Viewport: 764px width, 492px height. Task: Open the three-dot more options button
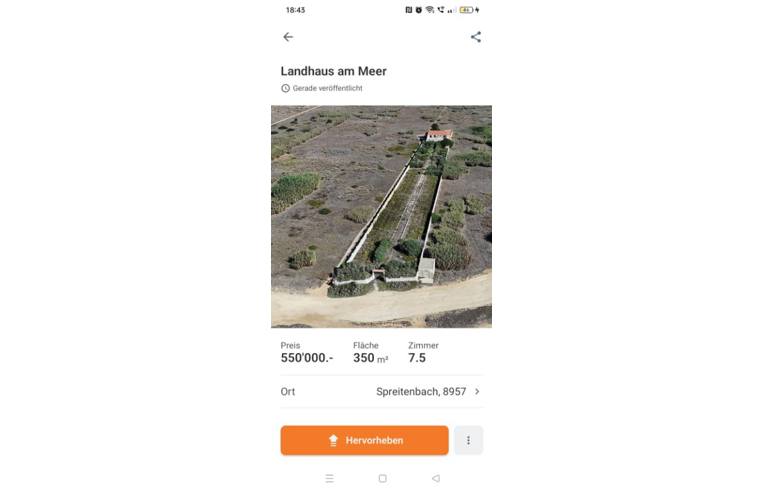pos(468,440)
